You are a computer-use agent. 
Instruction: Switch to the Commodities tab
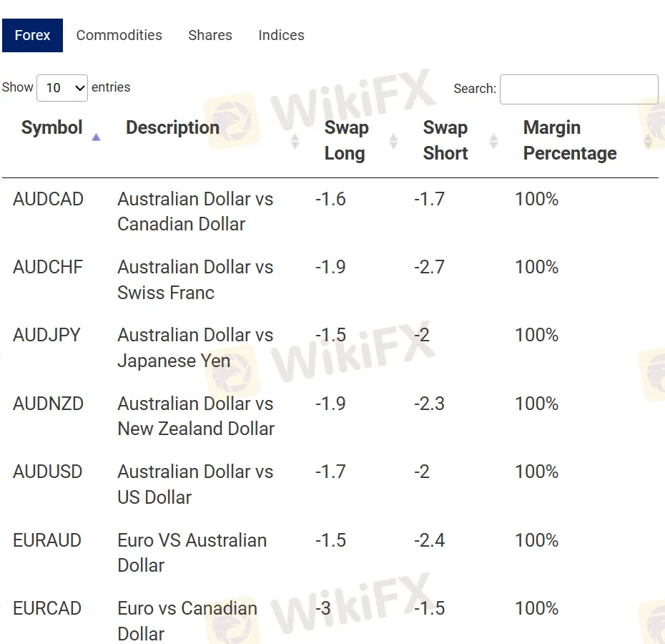tap(119, 34)
